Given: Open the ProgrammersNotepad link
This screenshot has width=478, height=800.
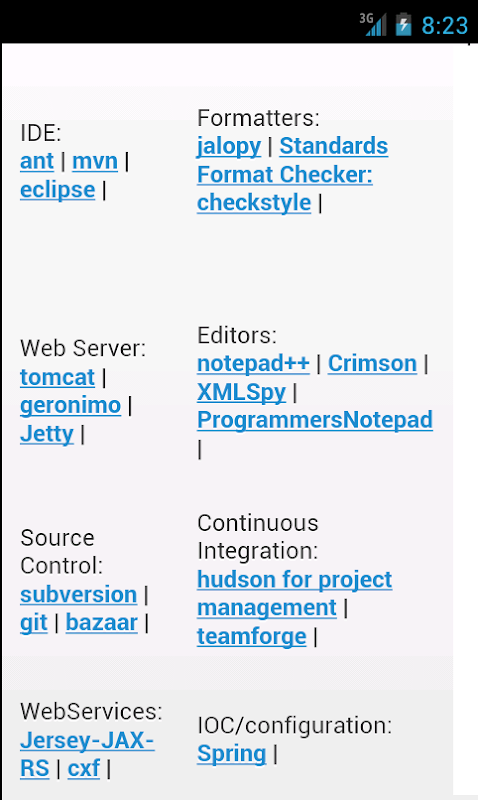Looking at the screenshot, I should tap(315, 420).
